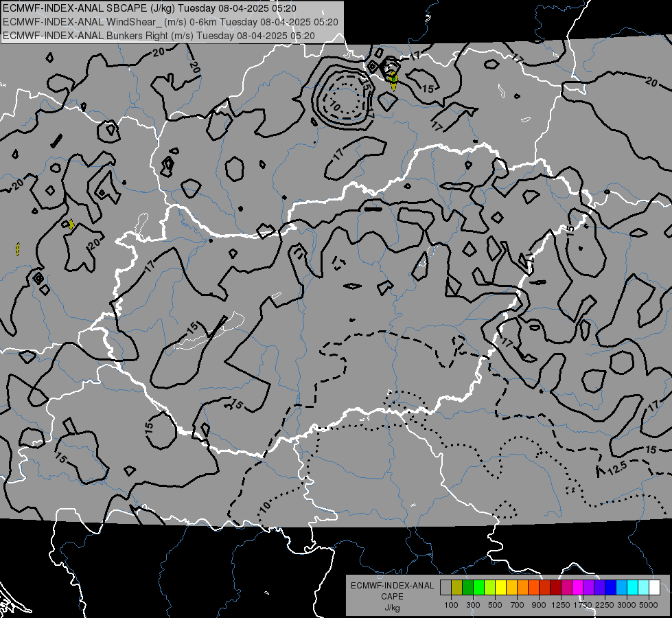Click the 3000 legend tick label
The width and height of the screenshot is (672, 618).
627,605
